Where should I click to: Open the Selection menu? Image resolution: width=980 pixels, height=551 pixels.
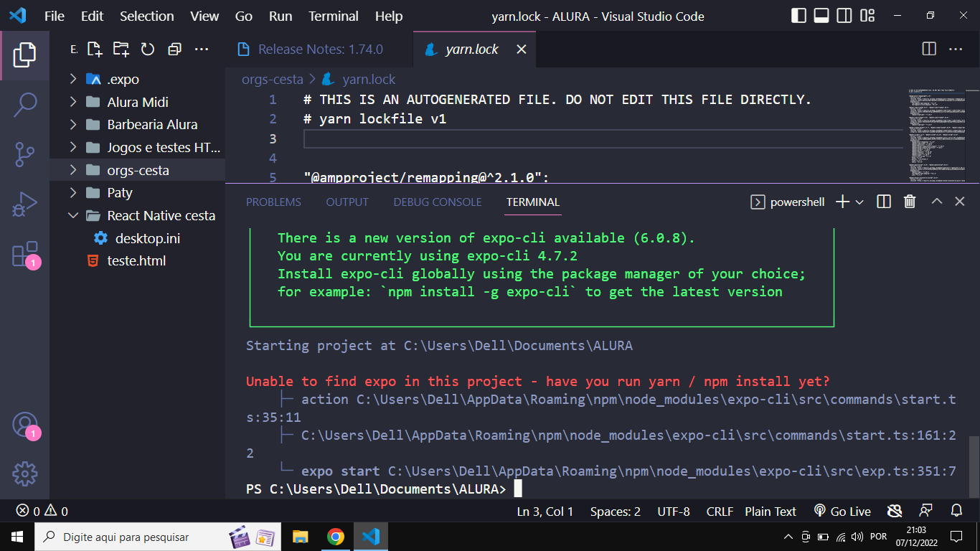(x=146, y=16)
